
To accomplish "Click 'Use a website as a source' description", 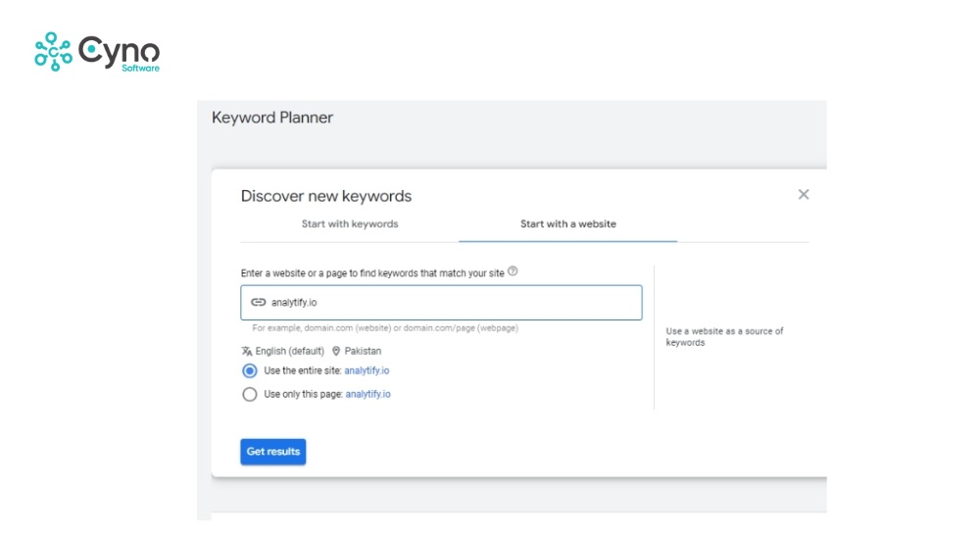I will pos(724,337).
